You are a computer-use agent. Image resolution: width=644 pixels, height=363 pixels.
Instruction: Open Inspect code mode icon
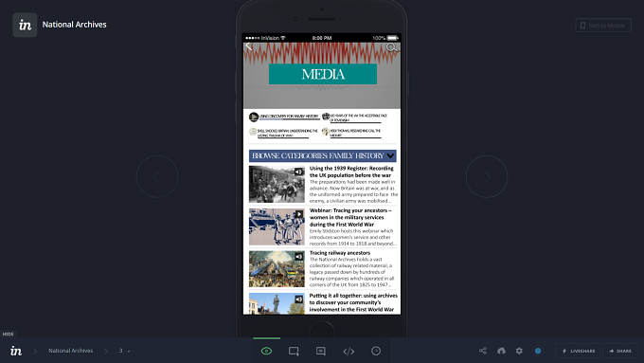pyautogui.click(x=349, y=351)
